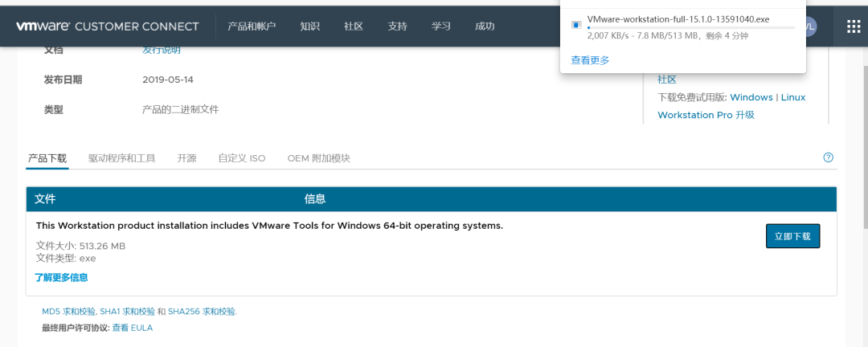The image size is (868, 347).
Task: Open the Workstation Pro 升级 link
Action: point(706,115)
